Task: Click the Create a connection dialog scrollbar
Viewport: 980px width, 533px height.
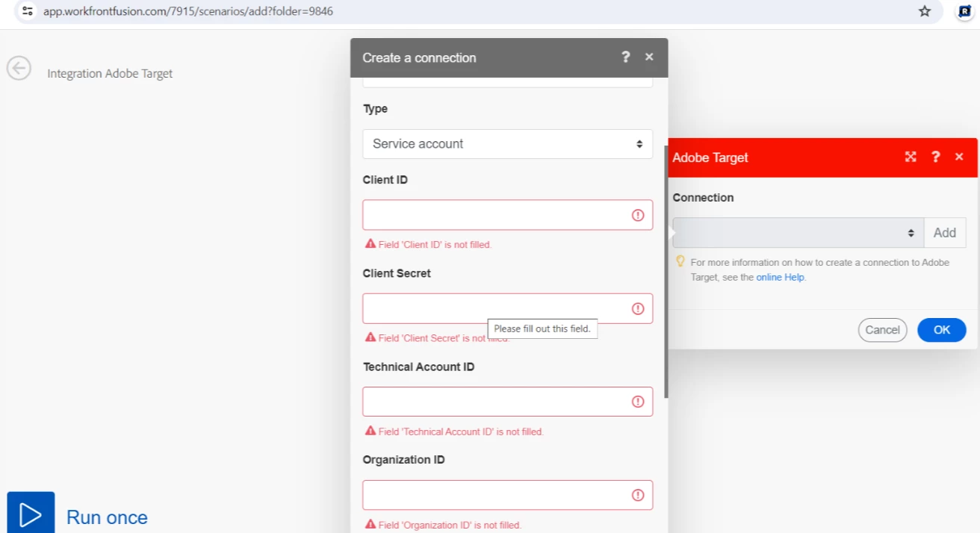Action: point(666,271)
